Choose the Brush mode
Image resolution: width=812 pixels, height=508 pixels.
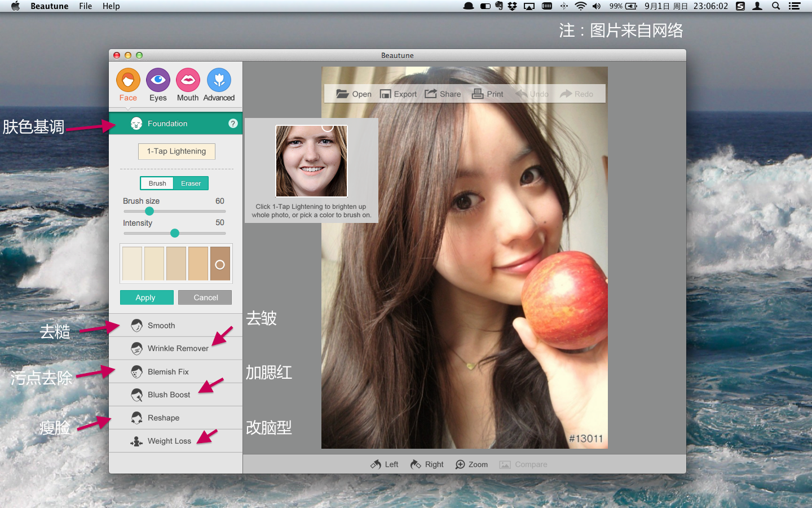pos(157,183)
